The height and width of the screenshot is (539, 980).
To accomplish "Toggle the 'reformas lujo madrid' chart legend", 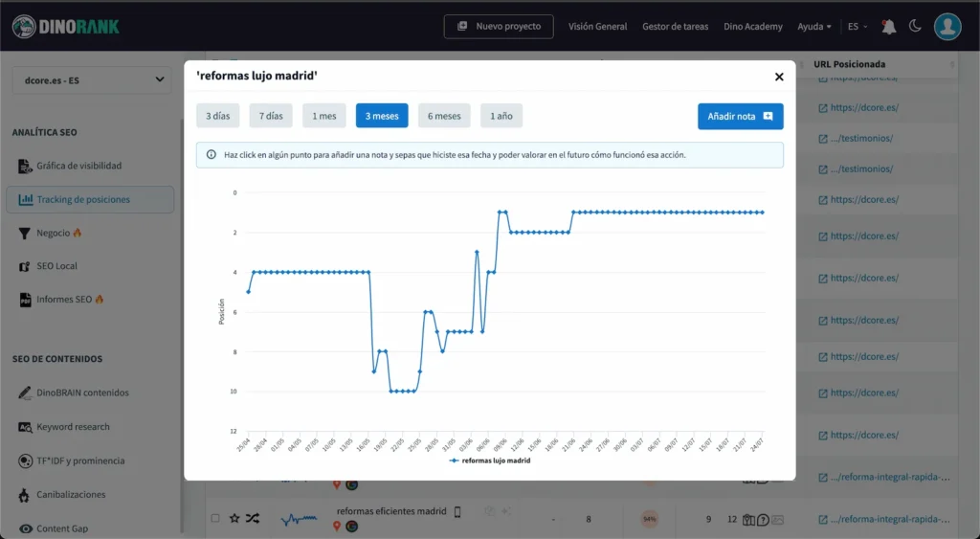I will pos(490,460).
